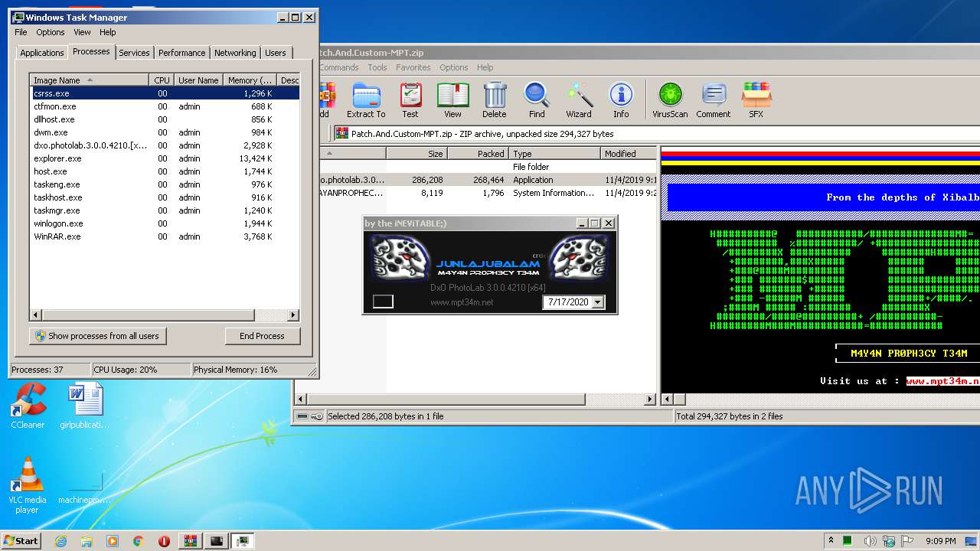Open Task Manager Options menu
Screen dimensions: 980x551
pos(51,32)
